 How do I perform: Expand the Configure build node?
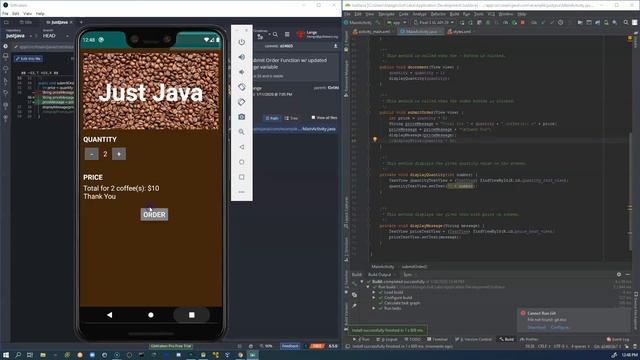[373, 298]
